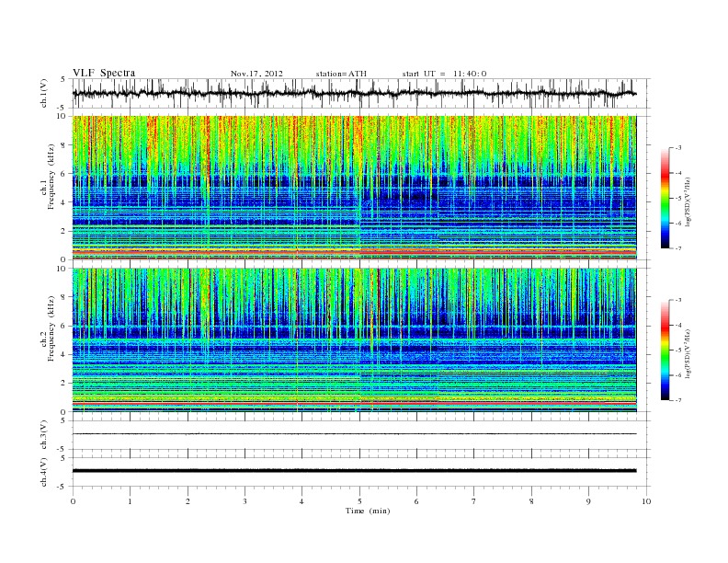
Task: Click time axis tick label "4"
Action: coord(301,501)
